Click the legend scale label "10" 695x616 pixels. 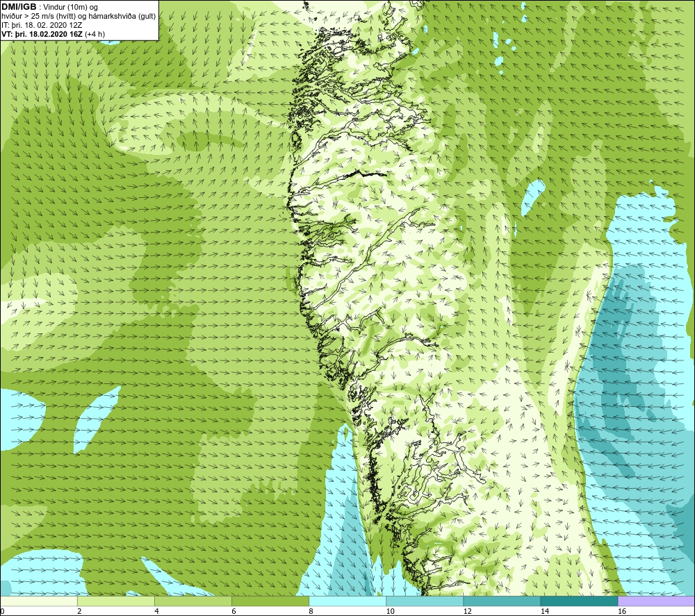tap(390, 612)
